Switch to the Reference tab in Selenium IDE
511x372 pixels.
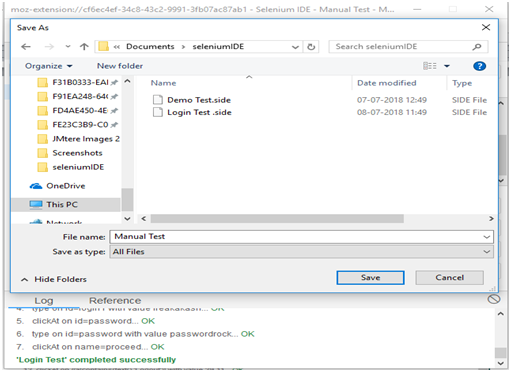pyautogui.click(x=115, y=301)
